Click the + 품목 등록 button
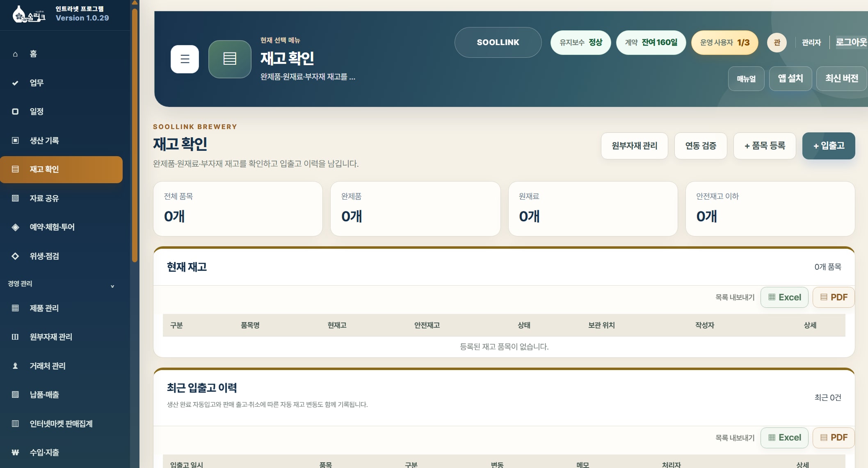The width and height of the screenshot is (868, 468). coord(765,146)
